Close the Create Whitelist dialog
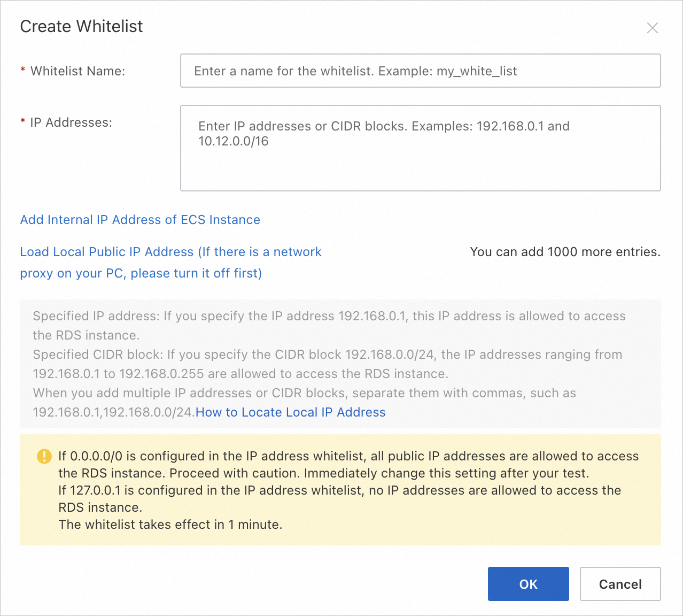The image size is (683, 616). (652, 28)
